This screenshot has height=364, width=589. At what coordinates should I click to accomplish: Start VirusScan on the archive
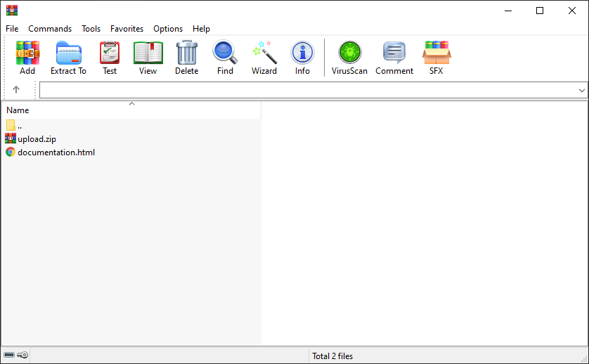pos(349,58)
